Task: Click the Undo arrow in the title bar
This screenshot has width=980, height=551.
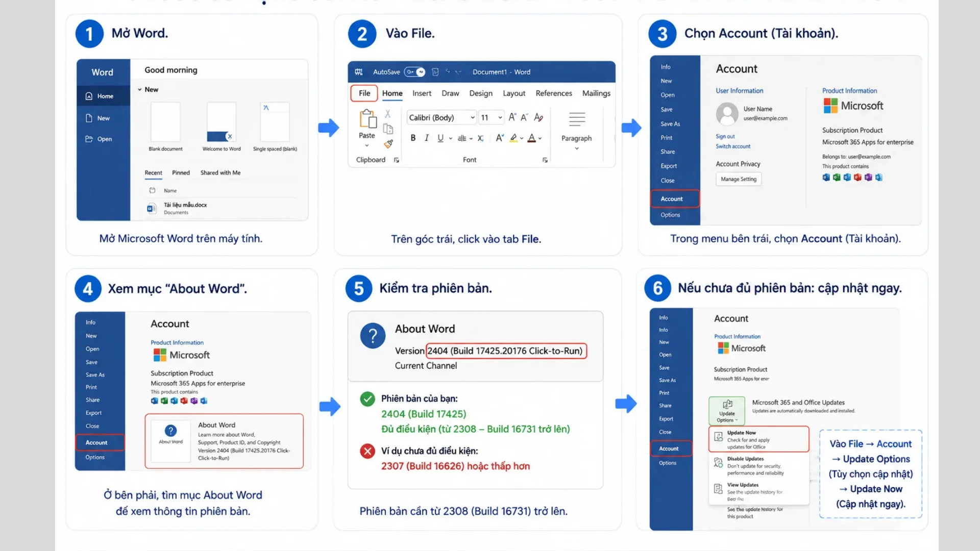Action: 448,72
